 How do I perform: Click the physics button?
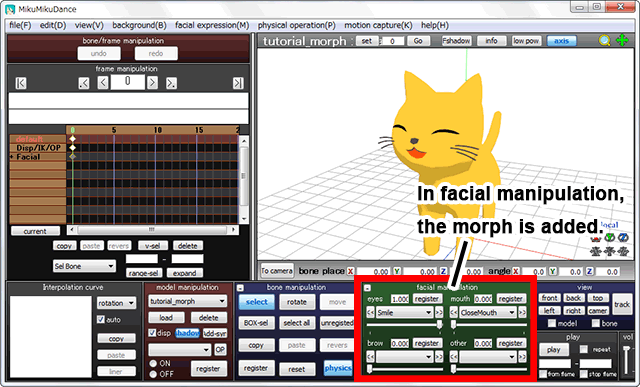click(338, 368)
